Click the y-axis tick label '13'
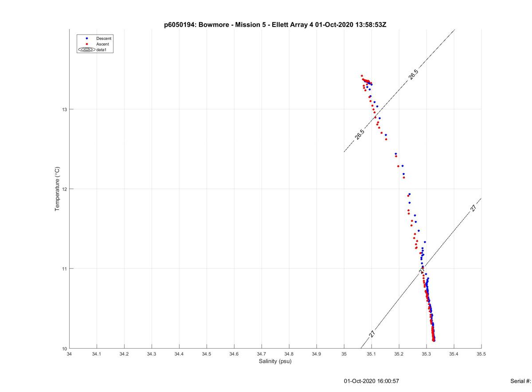 coord(64,109)
